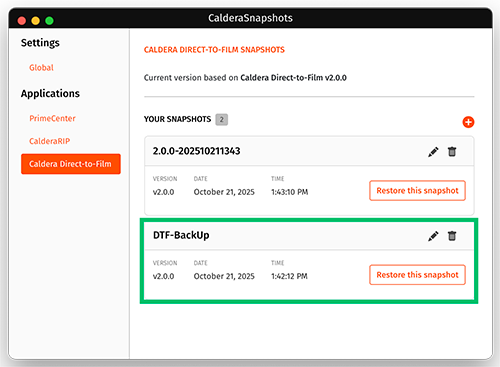Restore snapshot 2.0.0-202510211343

[417, 191]
